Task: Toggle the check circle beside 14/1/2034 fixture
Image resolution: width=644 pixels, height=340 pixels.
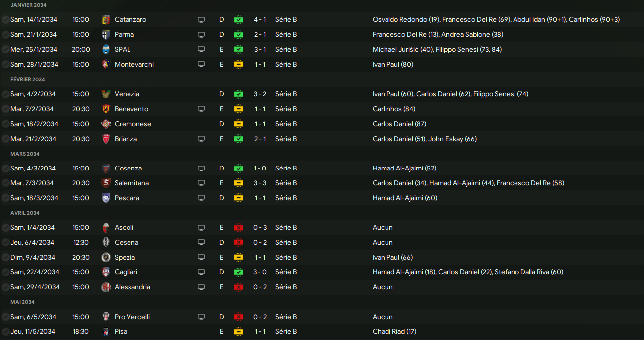Action: coord(5,20)
